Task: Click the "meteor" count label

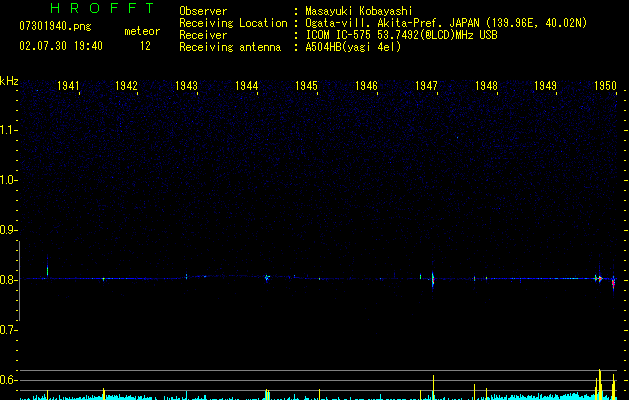Action: 142,31
